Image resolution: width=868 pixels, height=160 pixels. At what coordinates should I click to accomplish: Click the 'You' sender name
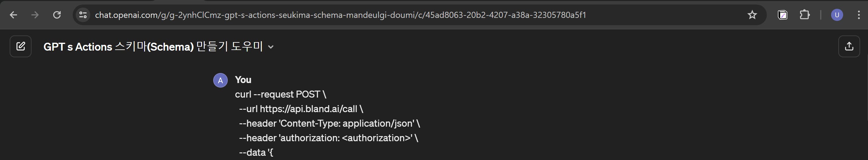coord(243,80)
